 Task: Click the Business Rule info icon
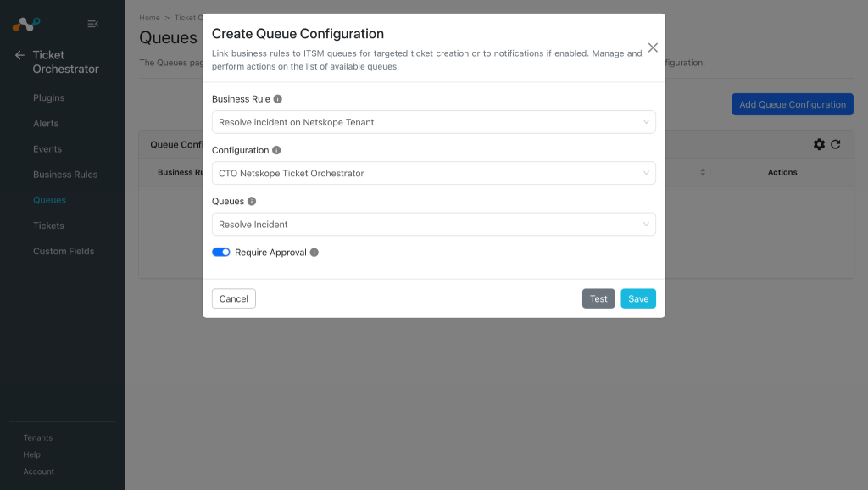[x=278, y=99]
